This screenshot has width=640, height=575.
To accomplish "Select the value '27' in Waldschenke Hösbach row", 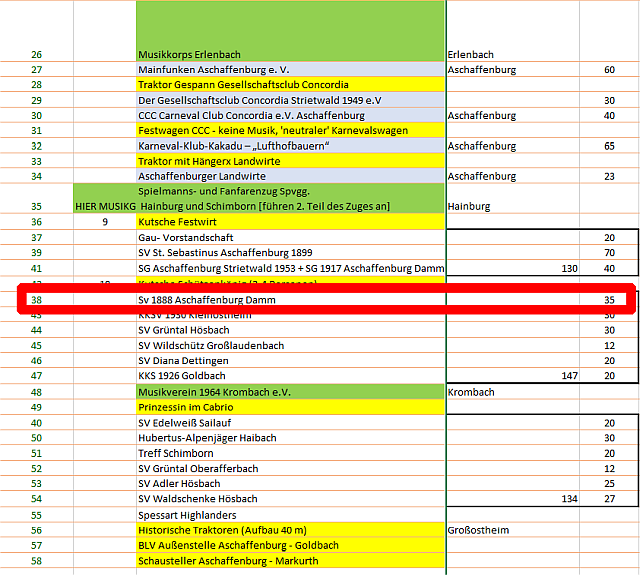I will [609, 498].
